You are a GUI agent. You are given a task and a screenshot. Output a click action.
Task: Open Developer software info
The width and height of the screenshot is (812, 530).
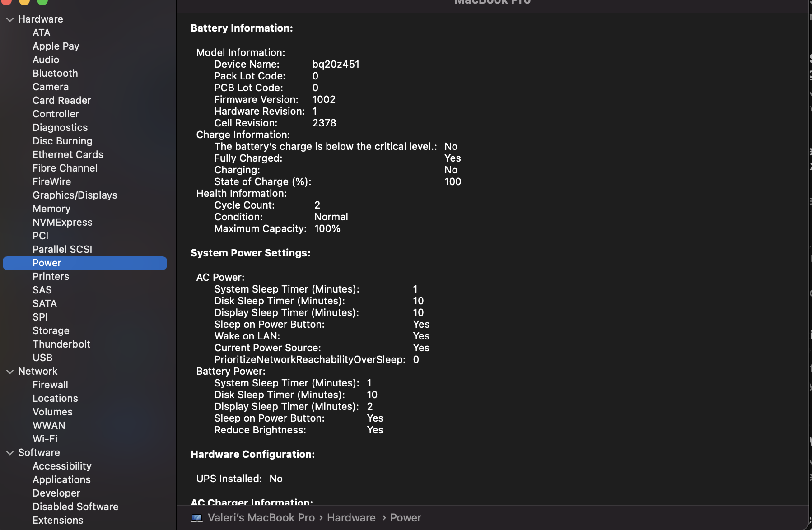[56, 493]
